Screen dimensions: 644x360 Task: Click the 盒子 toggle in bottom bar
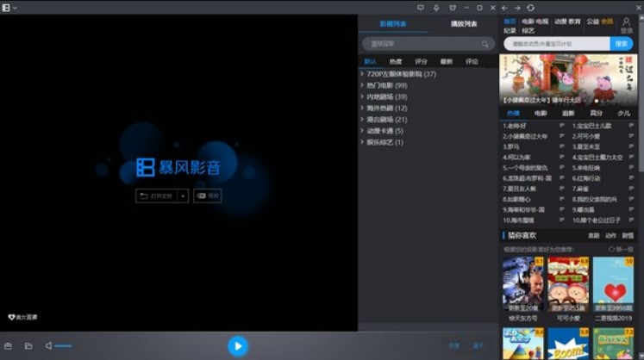pos(478,345)
